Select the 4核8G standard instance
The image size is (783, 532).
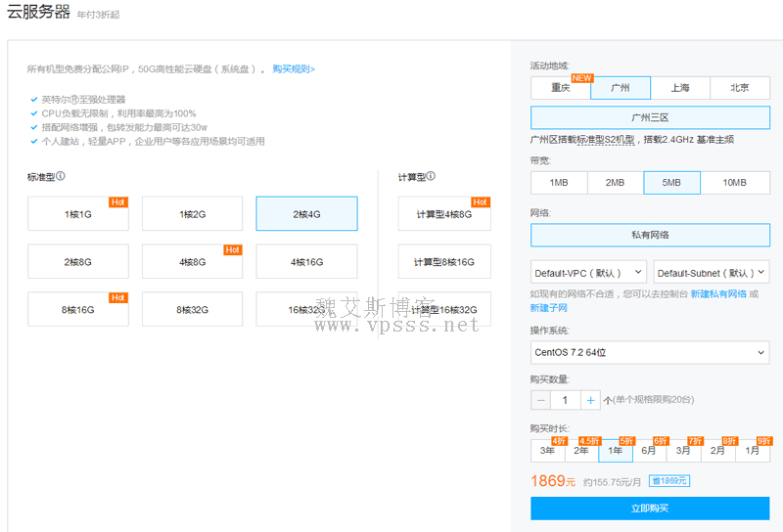(x=192, y=261)
